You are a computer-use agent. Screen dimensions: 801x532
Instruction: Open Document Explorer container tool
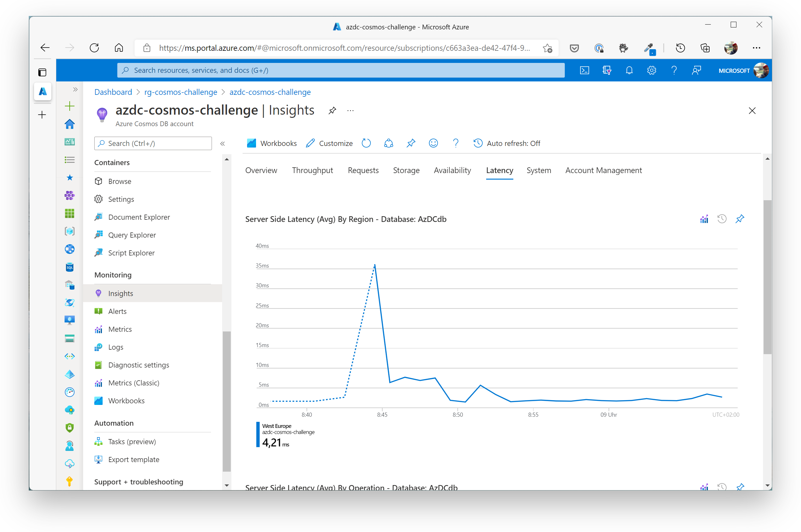(139, 217)
